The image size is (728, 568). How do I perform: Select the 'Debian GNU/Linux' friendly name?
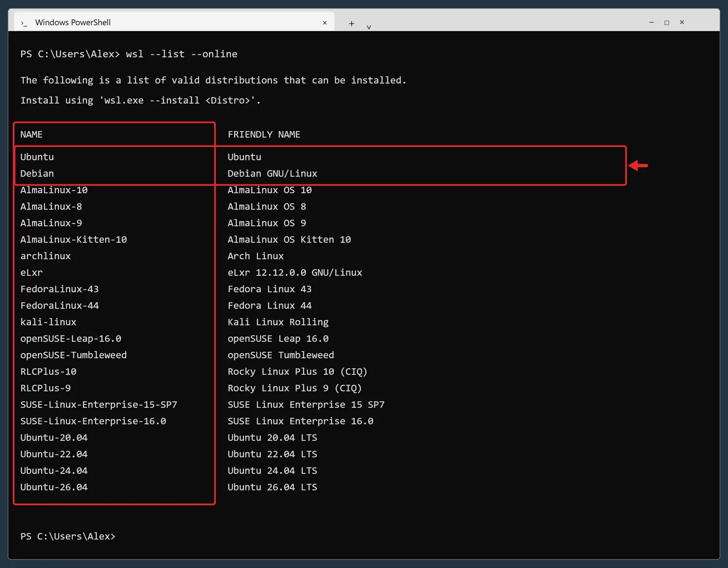[272, 173]
